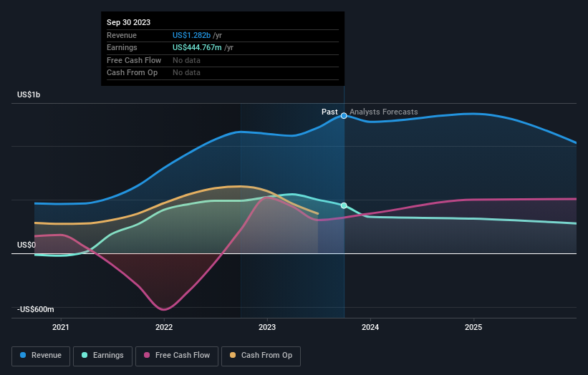
Task: Click the teal Earnings legend dot
Action: point(85,355)
